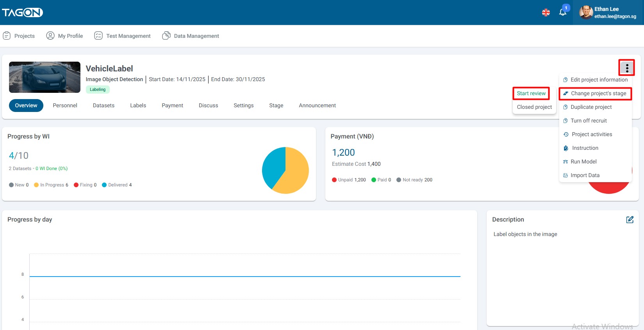Switch to the Datasets tab
Screen dimensions: 644x330
(103, 105)
